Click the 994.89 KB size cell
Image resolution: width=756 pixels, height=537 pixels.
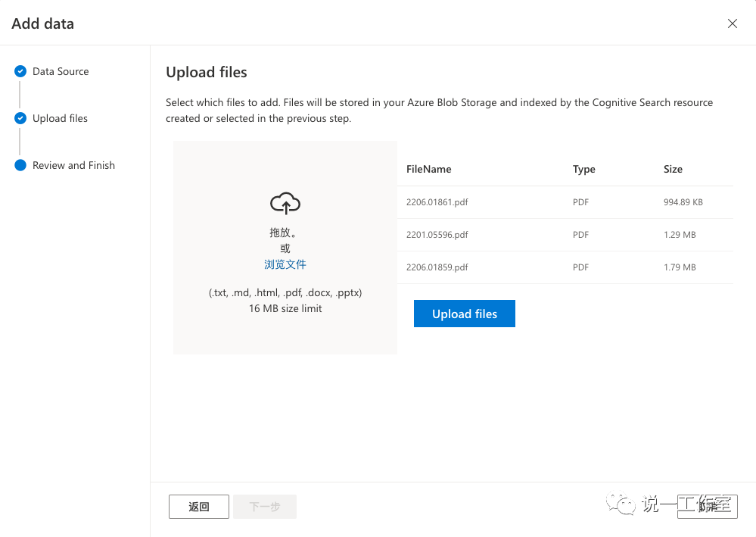(683, 202)
